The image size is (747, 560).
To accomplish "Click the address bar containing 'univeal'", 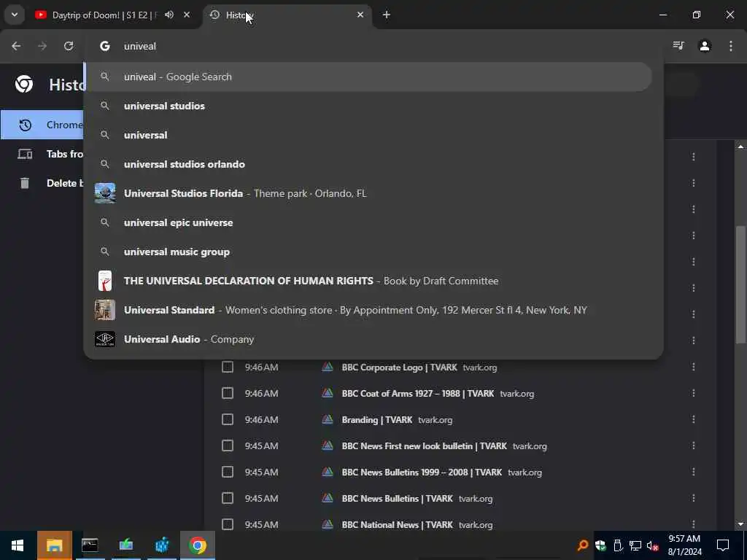I will click(373, 46).
